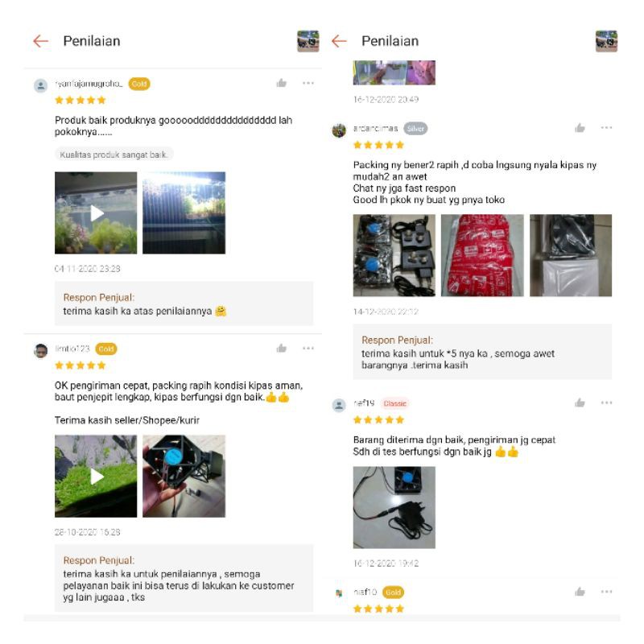Go back using right panel arrow

click(339, 41)
